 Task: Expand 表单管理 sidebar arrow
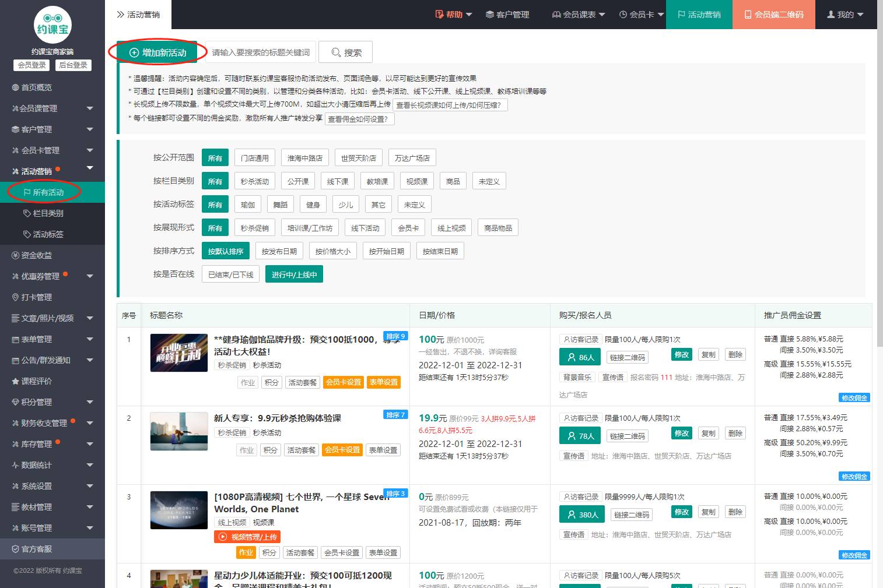click(x=90, y=339)
